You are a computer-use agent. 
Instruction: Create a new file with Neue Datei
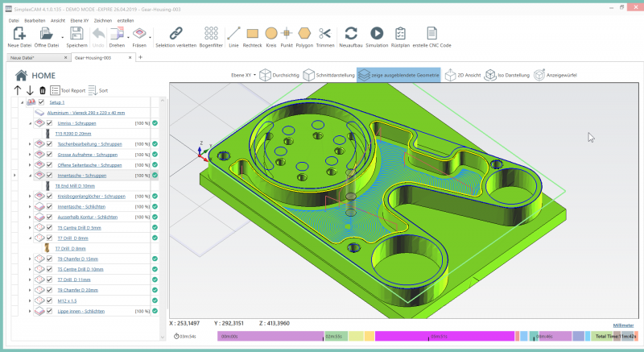tap(19, 37)
